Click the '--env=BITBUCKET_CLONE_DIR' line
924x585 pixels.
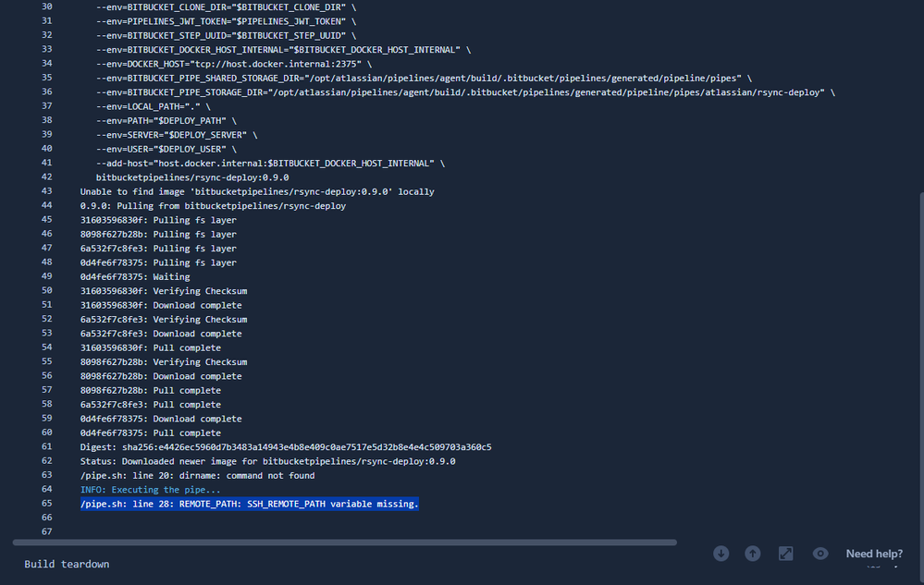[227, 7]
